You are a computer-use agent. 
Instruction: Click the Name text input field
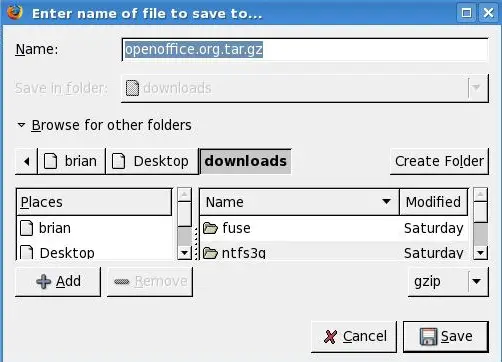pos(305,50)
